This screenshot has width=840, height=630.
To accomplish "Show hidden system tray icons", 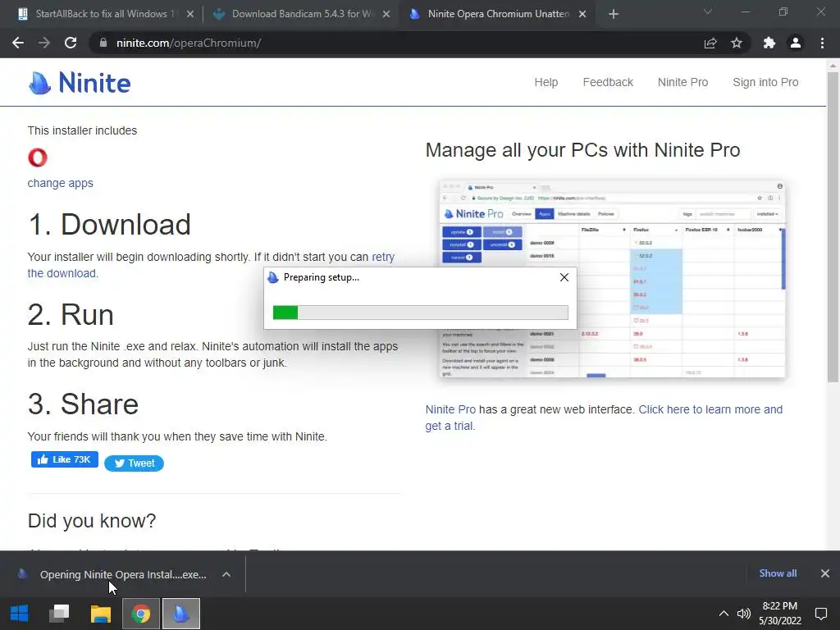I will pos(724,614).
